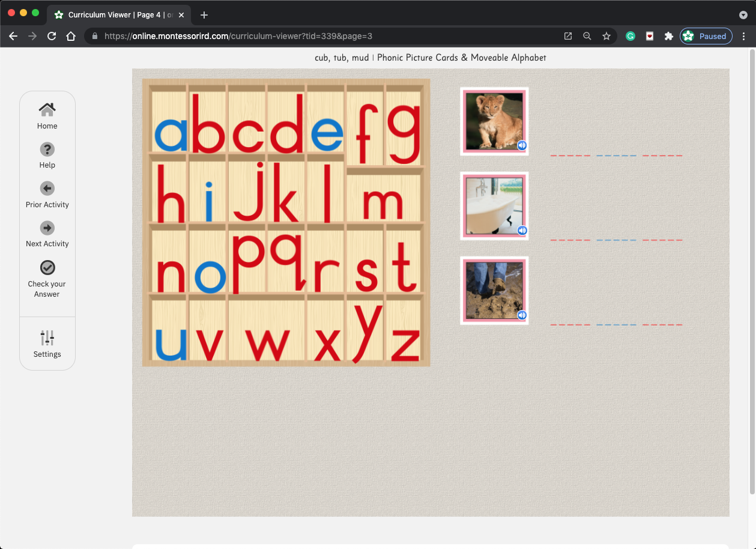756x549 pixels.
Task: Go to Home in sidebar
Action: (47, 116)
